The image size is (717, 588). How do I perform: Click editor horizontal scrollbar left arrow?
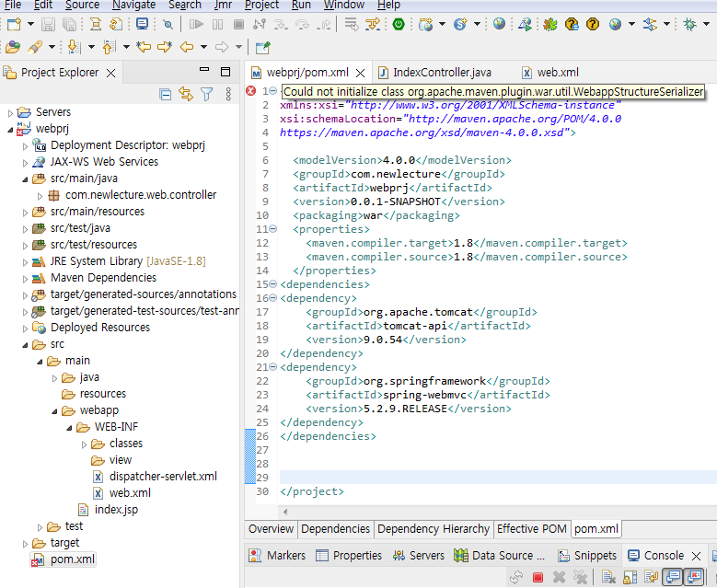click(285, 512)
